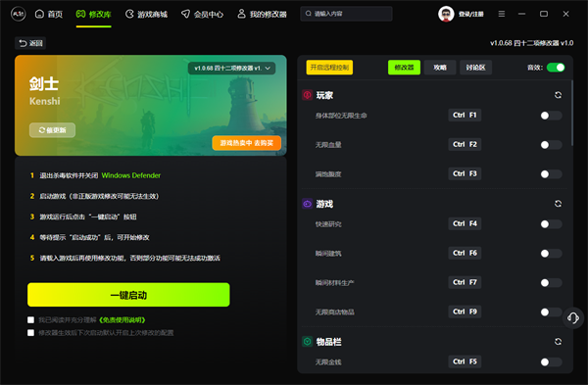The image size is (588, 385).
Task: Click the 一键启动 launch button
Action: pyautogui.click(x=128, y=295)
